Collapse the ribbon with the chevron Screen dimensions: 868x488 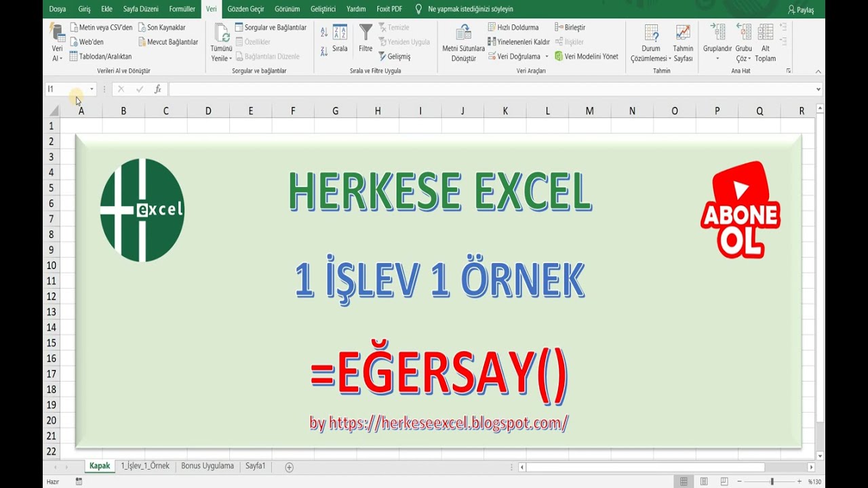[x=818, y=71]
